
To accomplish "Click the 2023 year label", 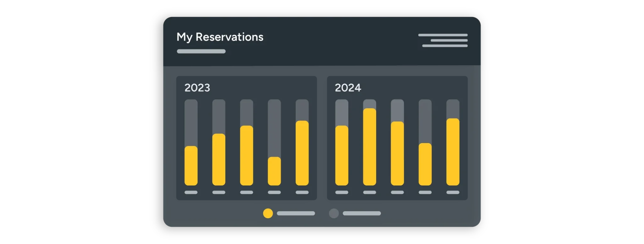I will (x=197, y=88).
